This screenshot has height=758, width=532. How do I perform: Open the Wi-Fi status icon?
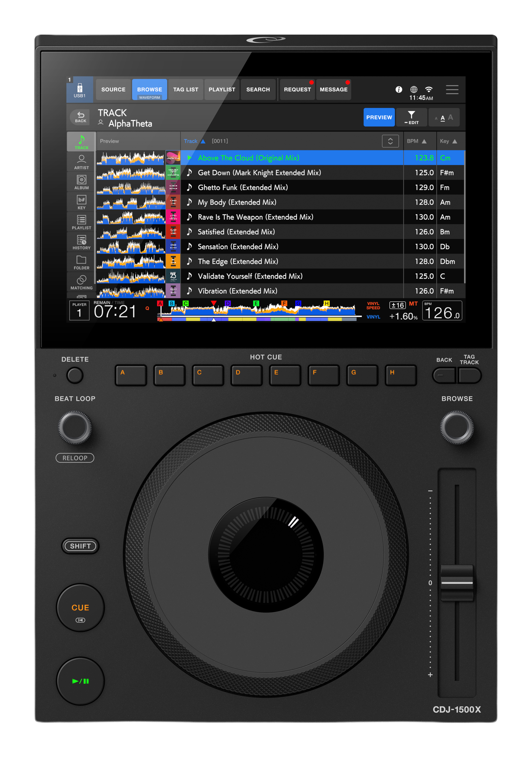coord(428,89)
